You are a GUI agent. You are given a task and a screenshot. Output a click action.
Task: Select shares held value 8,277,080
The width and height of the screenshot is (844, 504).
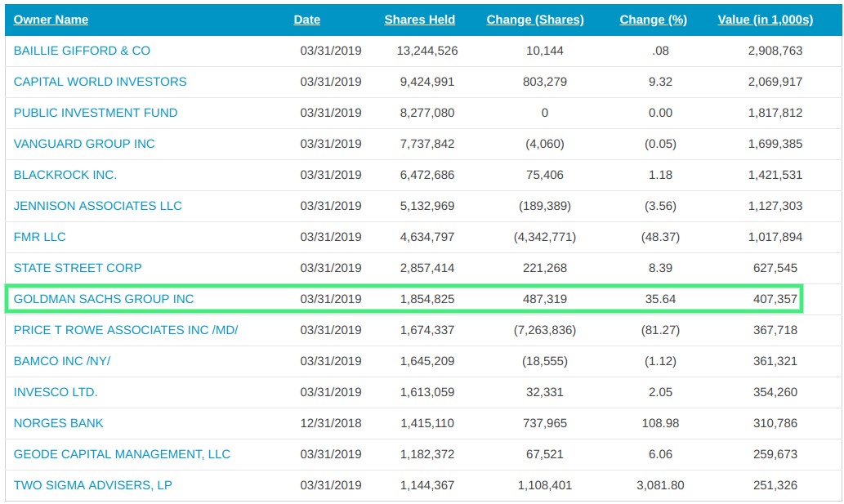click(427, 113)
